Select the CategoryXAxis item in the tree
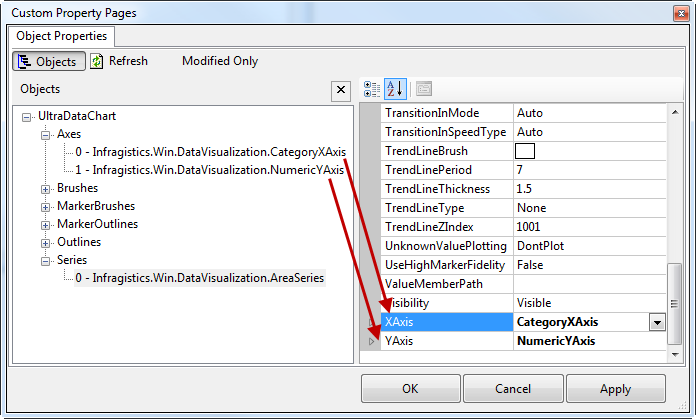The image size is (696, 419). point(210,152)
